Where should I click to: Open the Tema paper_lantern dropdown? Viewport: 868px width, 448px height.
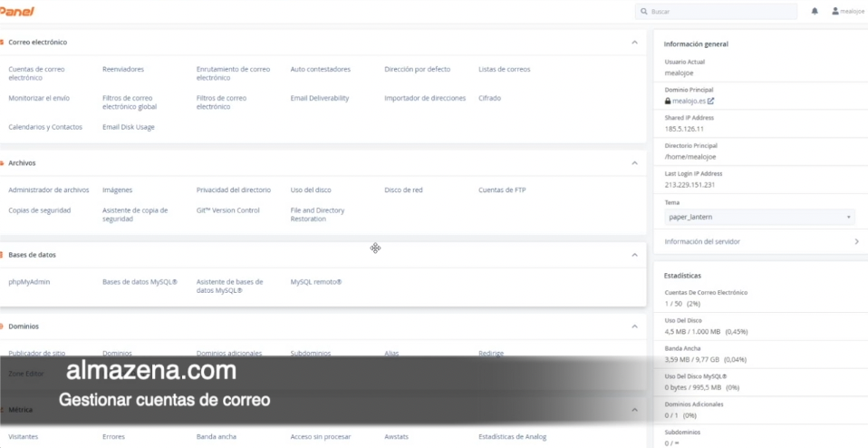click(758, 218)
